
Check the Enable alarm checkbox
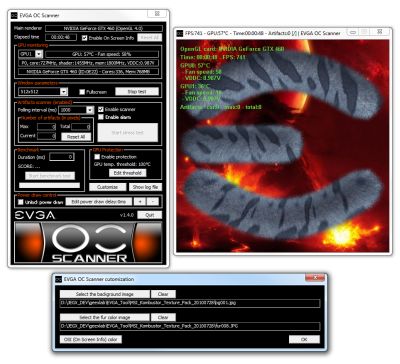click(101, 117)
